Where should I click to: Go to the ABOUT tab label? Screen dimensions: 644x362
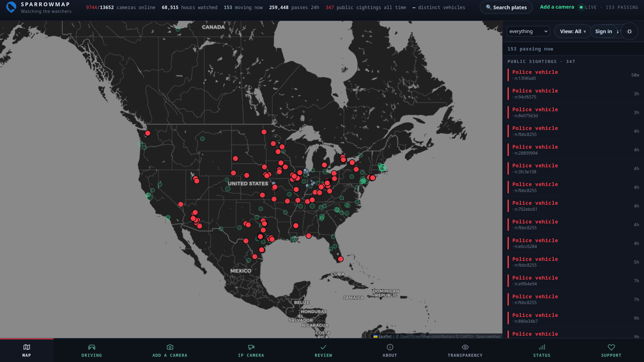point(390,355)
